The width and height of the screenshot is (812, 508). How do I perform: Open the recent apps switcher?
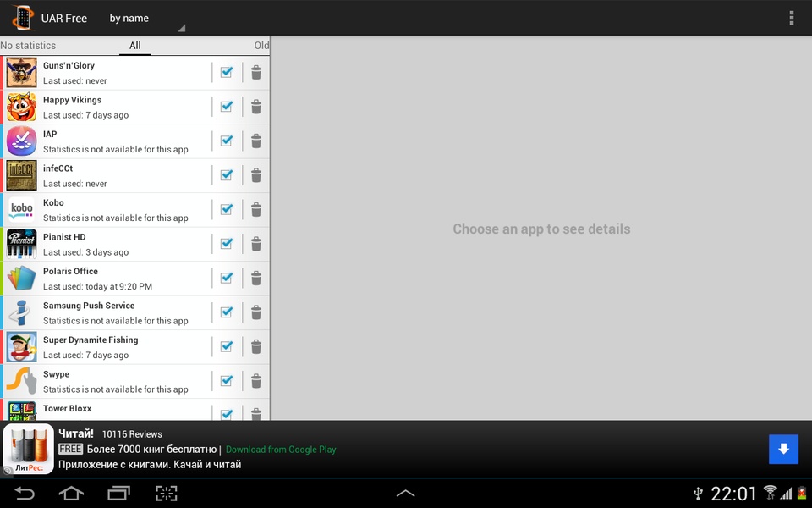click(118, 493)
